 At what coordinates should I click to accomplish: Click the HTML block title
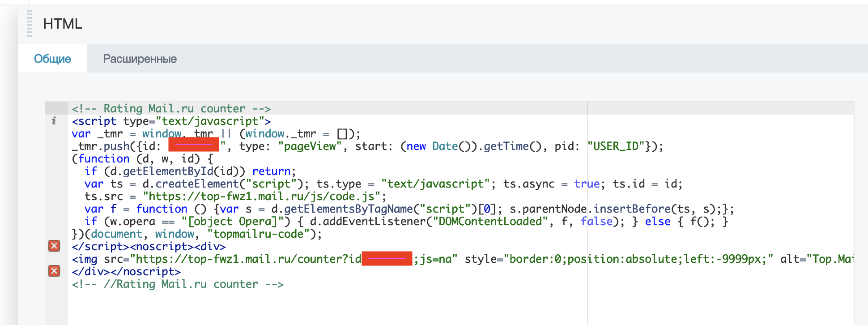tap(63, 24)
